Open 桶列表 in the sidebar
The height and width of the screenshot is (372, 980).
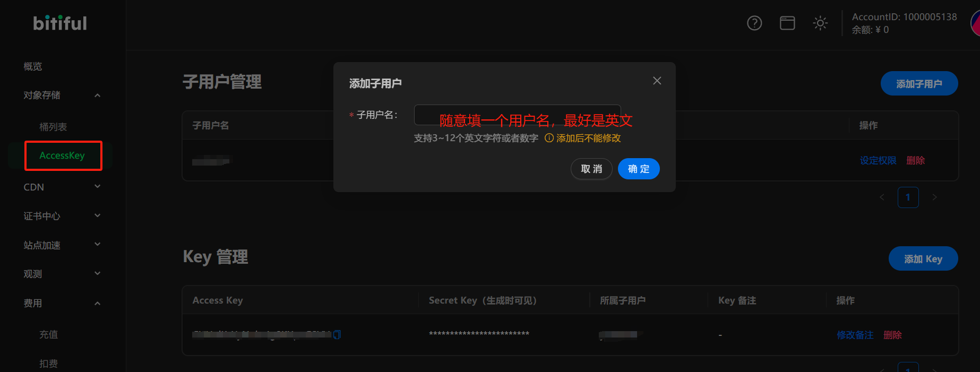point(53,127)
